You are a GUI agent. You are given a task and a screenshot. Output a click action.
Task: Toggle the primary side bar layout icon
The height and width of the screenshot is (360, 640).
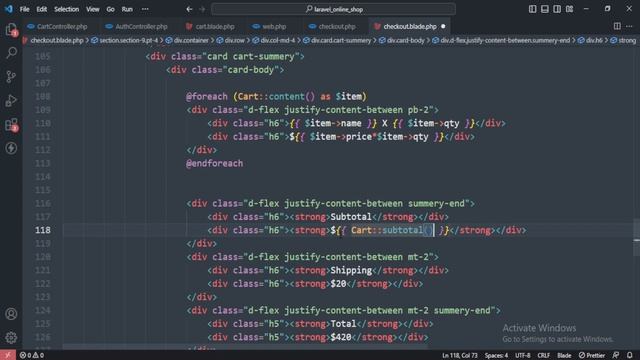(532, 9)
